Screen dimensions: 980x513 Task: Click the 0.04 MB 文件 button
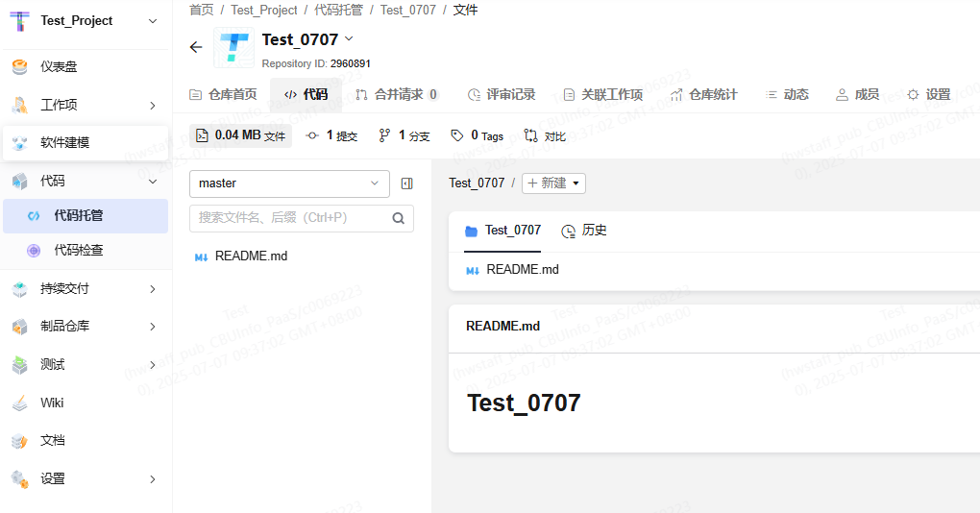[240, 135]
